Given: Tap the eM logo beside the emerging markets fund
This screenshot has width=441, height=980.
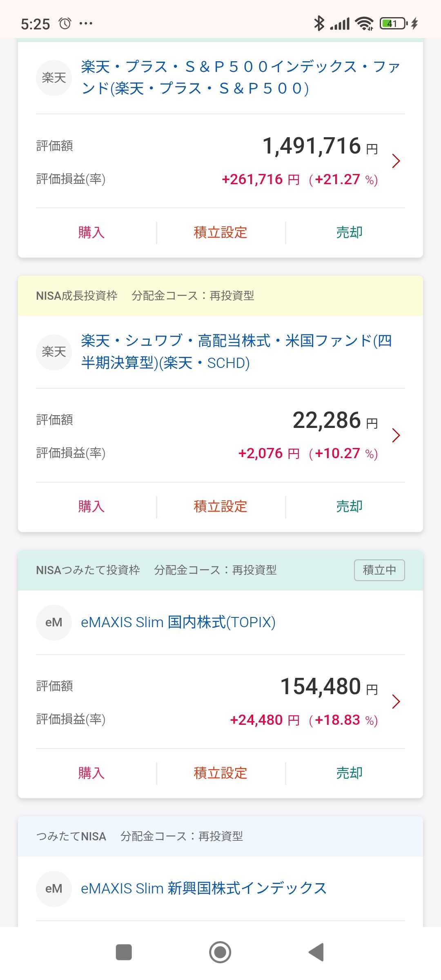Looking at the screenshot, I should coord(54,889).
